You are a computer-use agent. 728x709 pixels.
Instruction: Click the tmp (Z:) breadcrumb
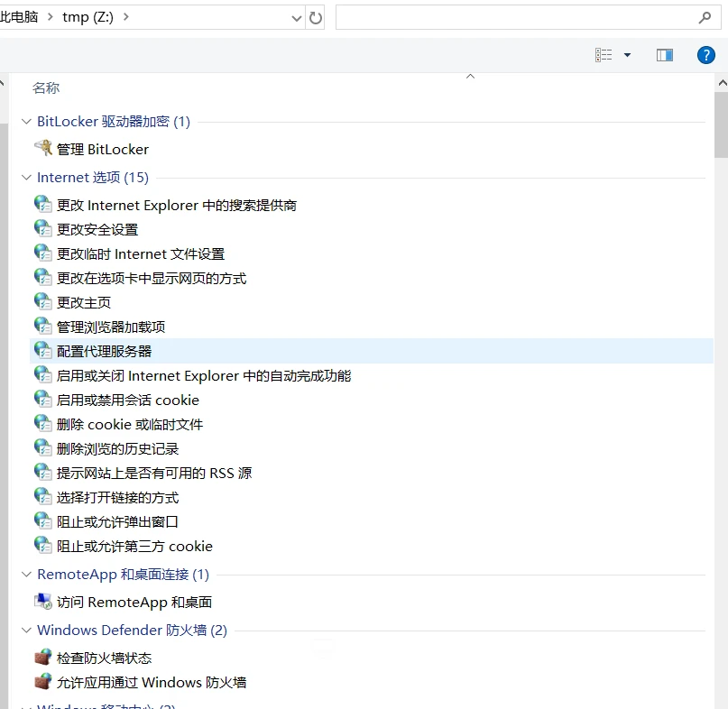pos(88,17)
